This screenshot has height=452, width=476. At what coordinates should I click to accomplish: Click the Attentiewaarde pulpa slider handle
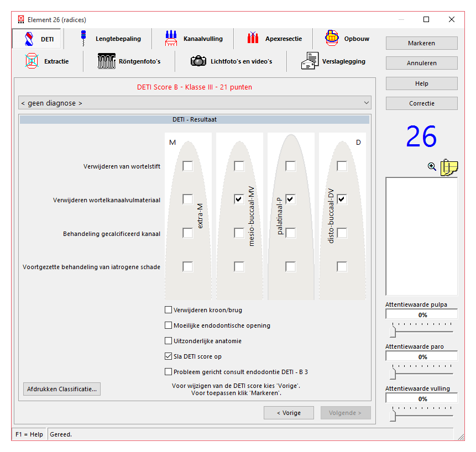(x=393, y=332)
